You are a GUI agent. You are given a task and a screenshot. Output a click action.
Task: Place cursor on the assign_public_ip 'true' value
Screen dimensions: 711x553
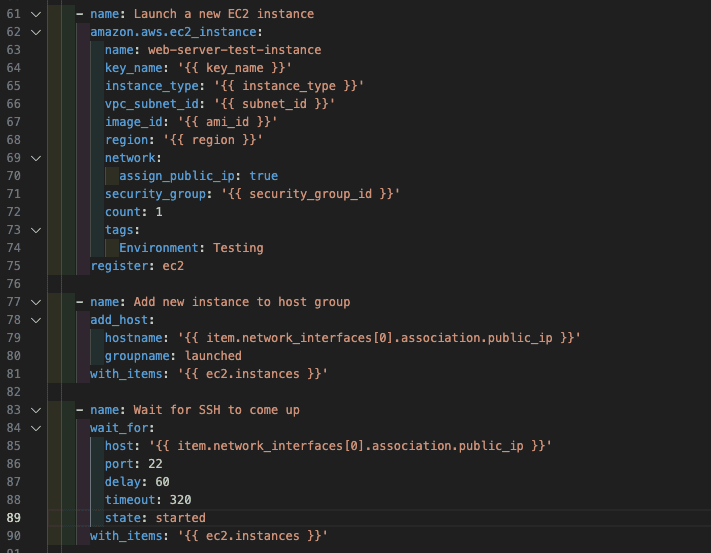263,176
